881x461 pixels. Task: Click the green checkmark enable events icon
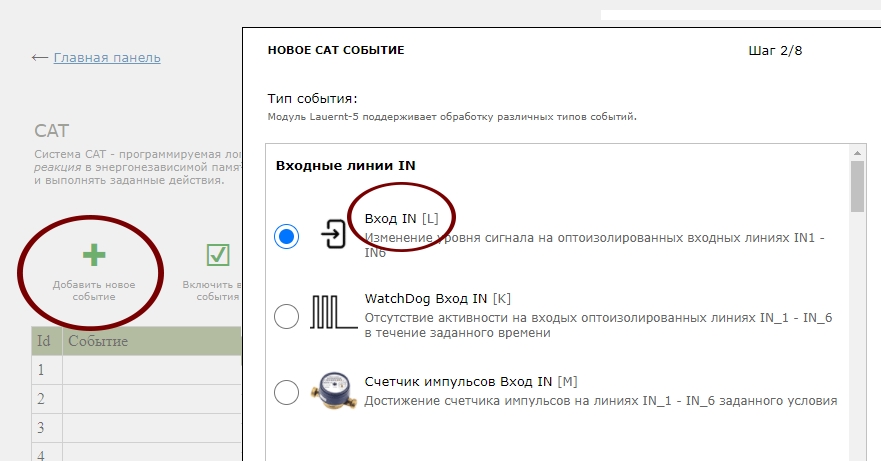[x=217, y=256]
